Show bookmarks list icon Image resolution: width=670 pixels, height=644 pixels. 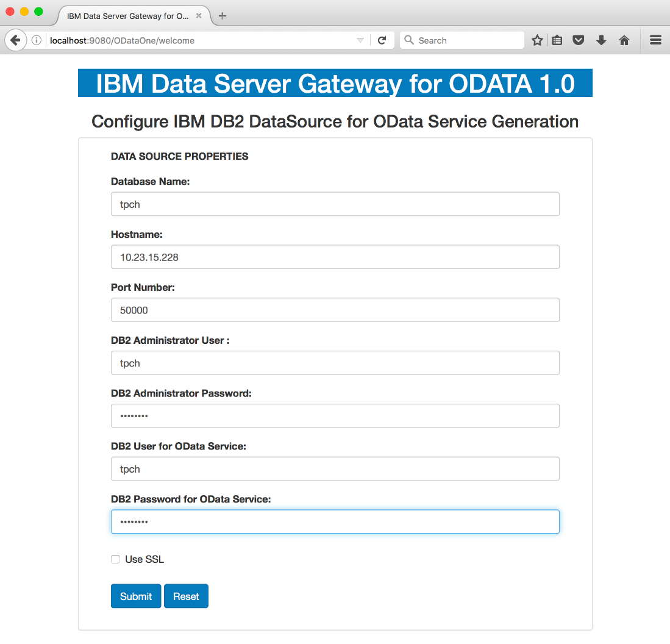(557, 40)
